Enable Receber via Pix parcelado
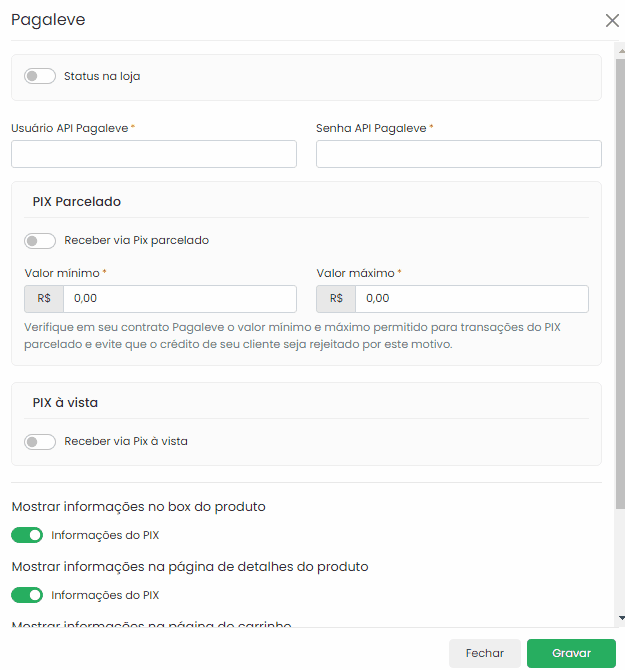 [x=40, y=241]
